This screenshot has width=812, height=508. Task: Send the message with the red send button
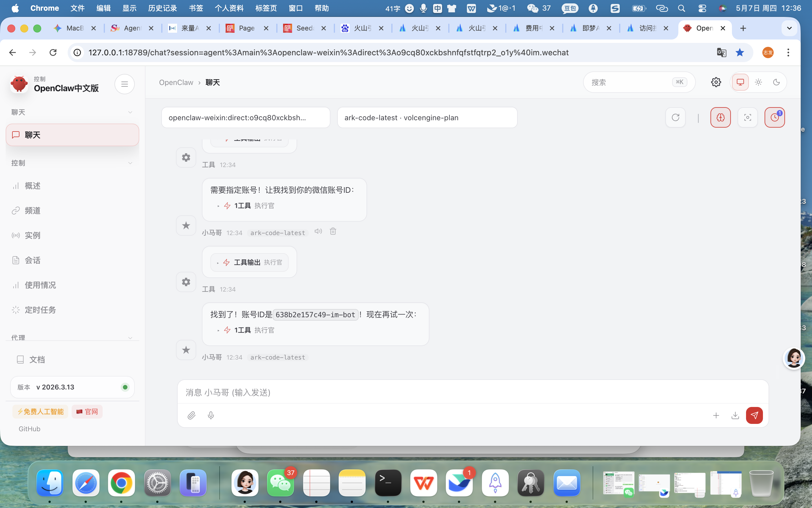754,416
